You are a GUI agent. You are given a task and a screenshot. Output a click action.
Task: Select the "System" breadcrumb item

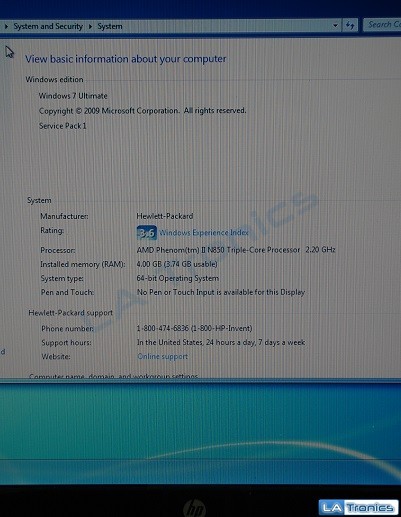click(x=110, y=26)
